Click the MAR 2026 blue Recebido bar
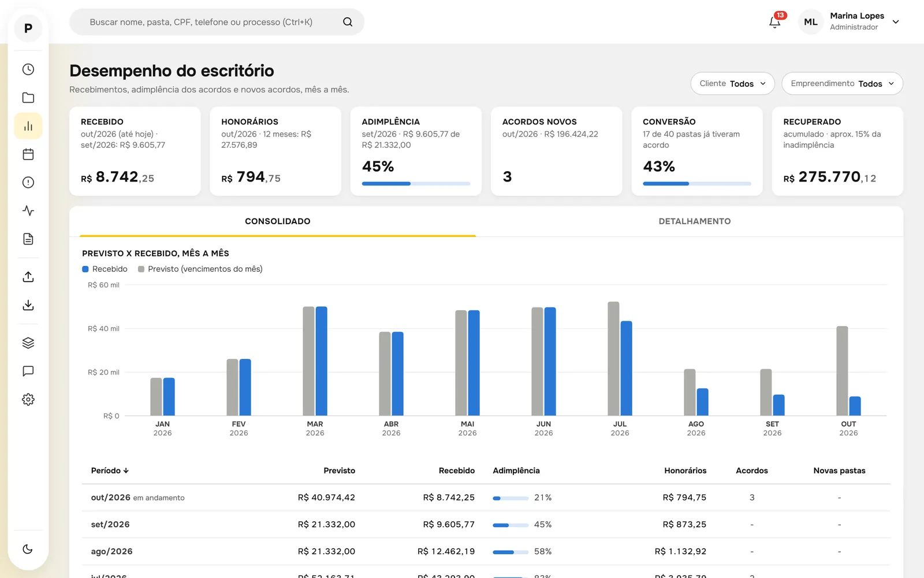 coord(321,361)
